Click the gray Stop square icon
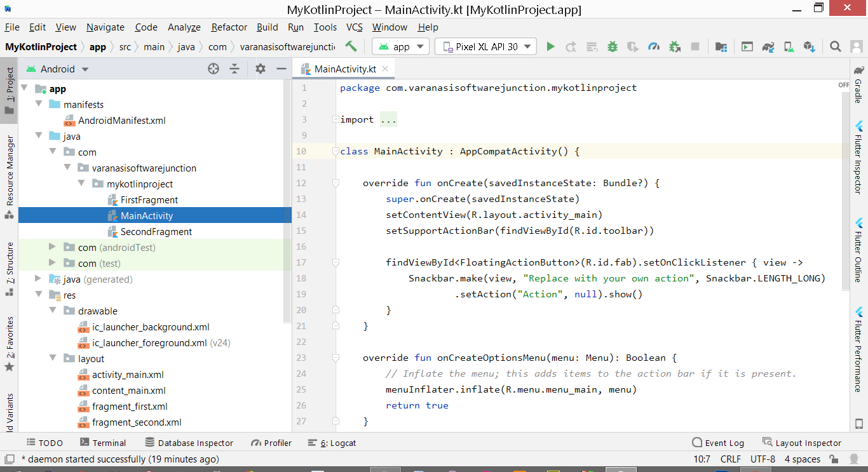The height and width of the screenshot is (472, 868). pos(695,46)
